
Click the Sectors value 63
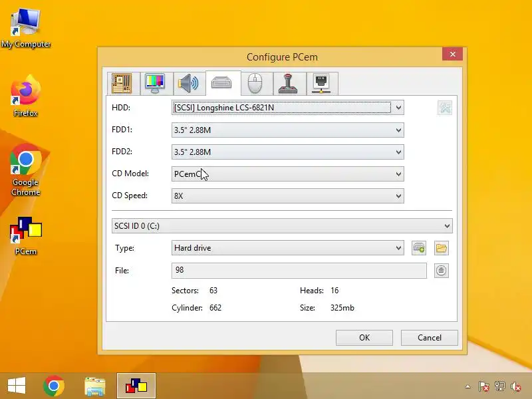[213, 291]
